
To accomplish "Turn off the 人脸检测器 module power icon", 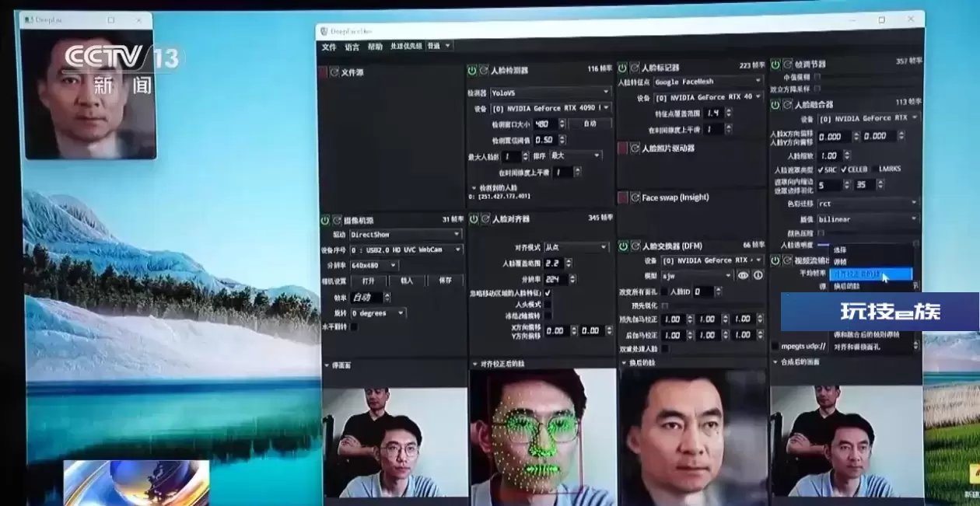I will point(472,70).
